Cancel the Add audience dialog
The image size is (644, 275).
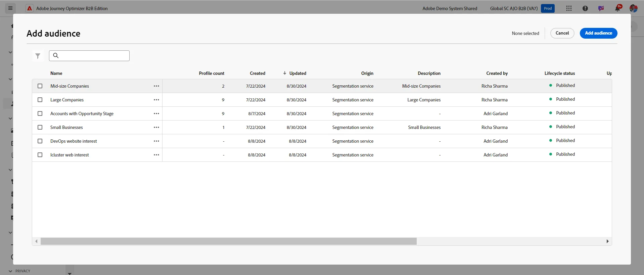click(562, 33)
